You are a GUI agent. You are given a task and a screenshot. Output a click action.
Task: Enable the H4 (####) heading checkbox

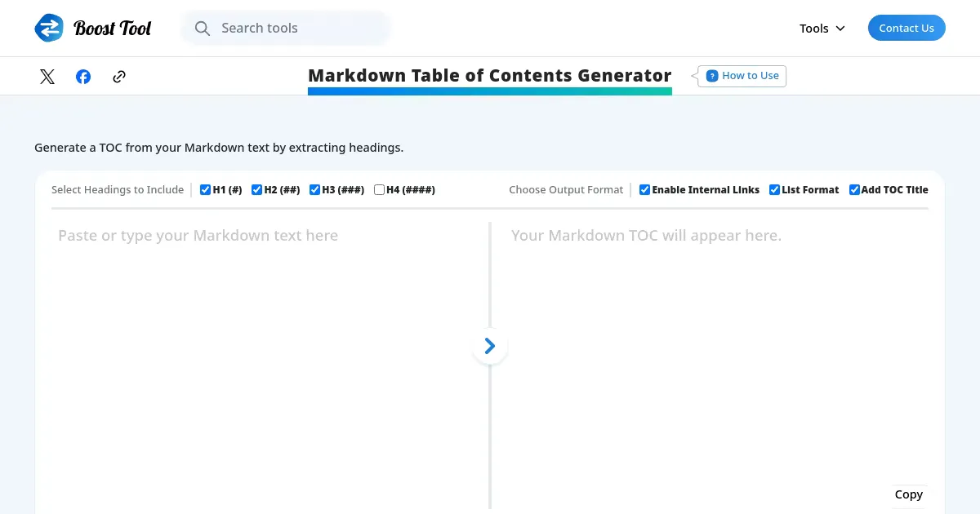tap(380, 190)
